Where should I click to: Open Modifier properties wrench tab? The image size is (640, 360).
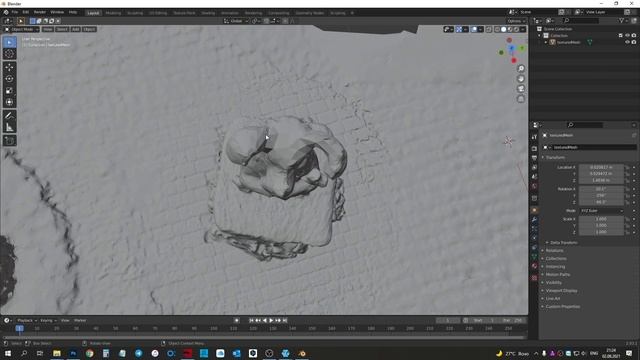(x=534, y=220)
